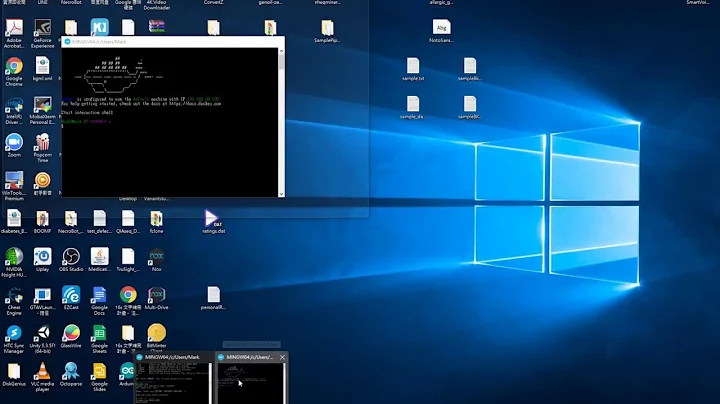Select the kgml.xml file icon
Viewport: 720px width, 404px height.
click(x=42, y=67)
